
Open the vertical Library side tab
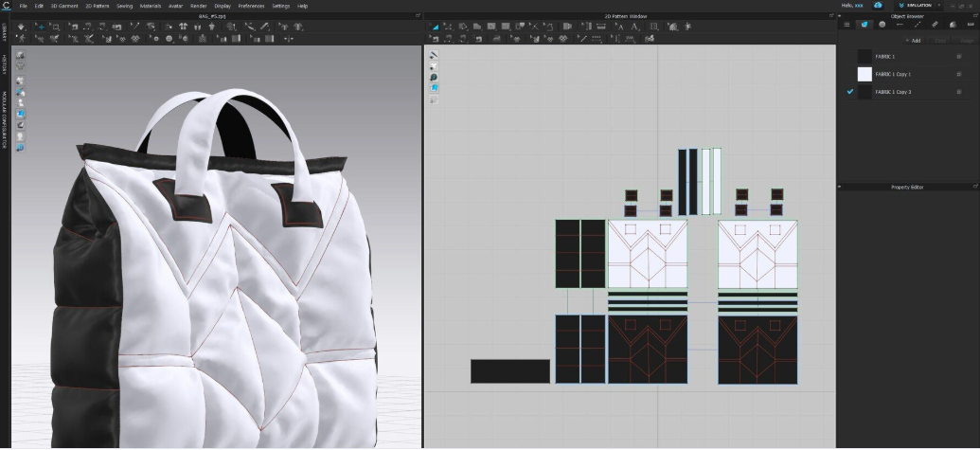tap(4, 32)
